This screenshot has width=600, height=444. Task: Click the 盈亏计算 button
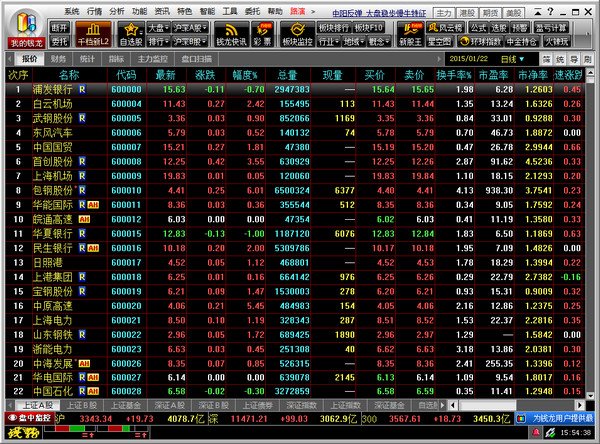[x=550, y=28]
